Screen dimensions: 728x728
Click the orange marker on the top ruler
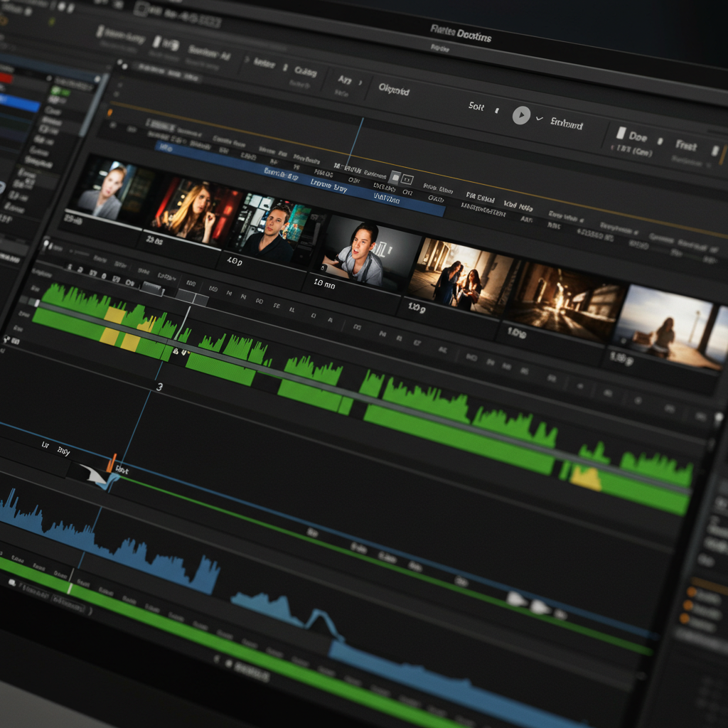click(x=110, y=112)
